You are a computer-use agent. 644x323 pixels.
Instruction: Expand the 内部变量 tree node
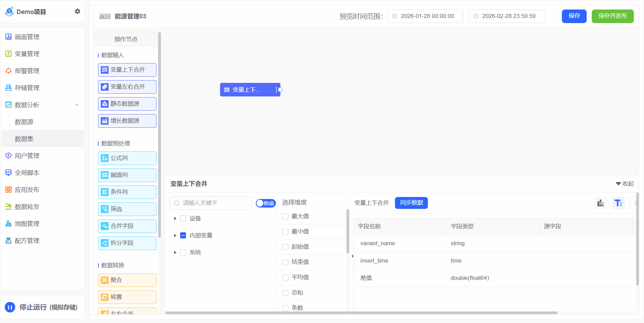click(175, 236)
